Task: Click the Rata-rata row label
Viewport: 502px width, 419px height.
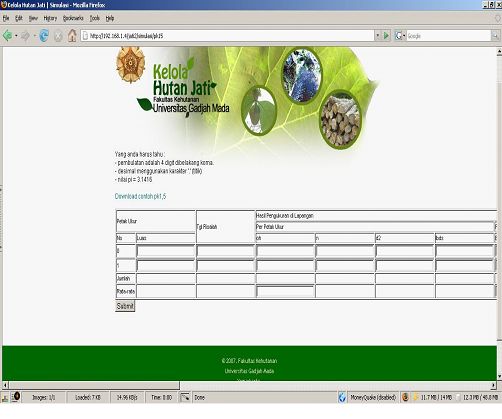Action: tap(126, 291)
